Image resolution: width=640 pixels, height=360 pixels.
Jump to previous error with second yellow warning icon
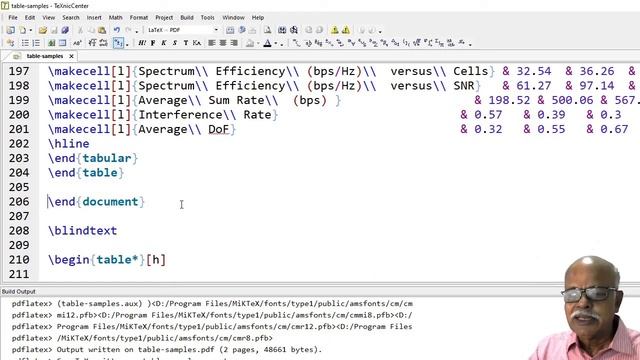346,30
